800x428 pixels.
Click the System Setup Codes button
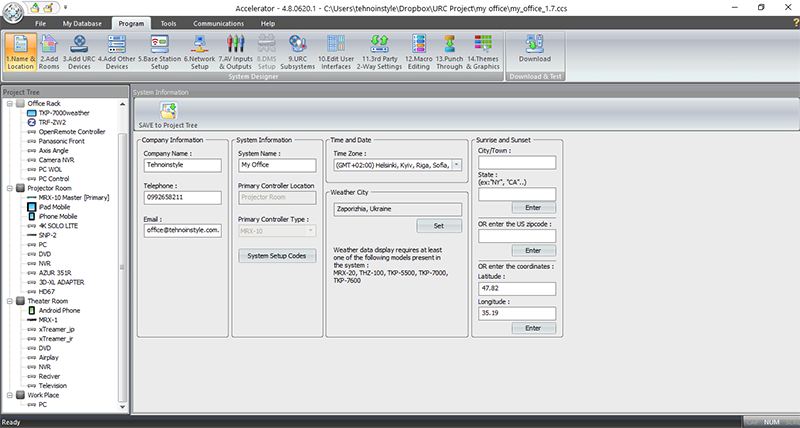point(276,256)
